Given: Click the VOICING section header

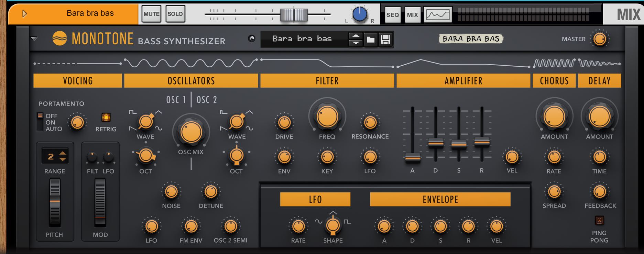Looking at the screenshot, I should [x=78, y=81].
